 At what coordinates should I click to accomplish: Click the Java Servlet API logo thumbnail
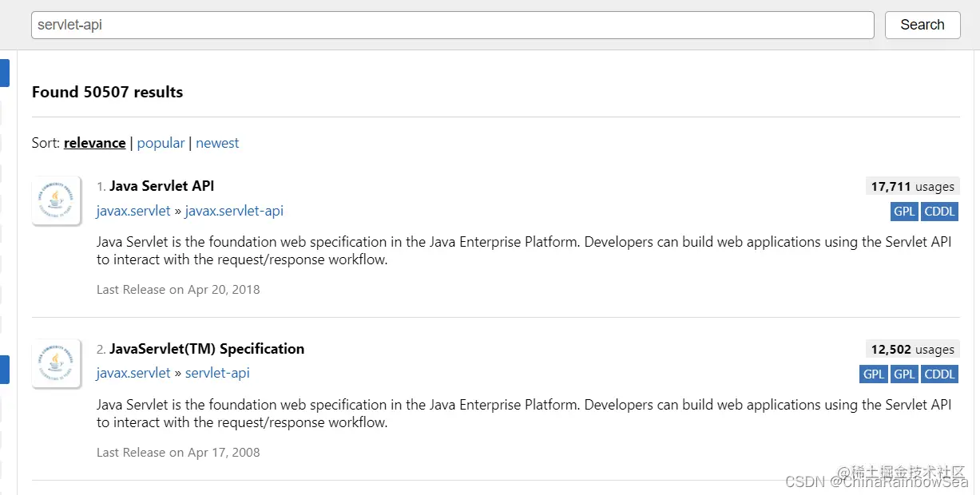57,200
